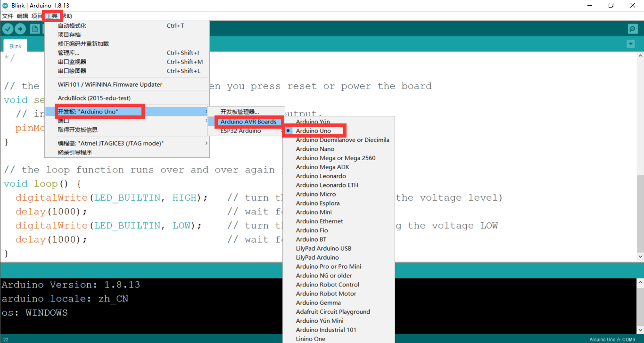The width and height of the screenshot is (644, 343).
Task: Choose Arduino Mini board
Action: coord(339,212)
